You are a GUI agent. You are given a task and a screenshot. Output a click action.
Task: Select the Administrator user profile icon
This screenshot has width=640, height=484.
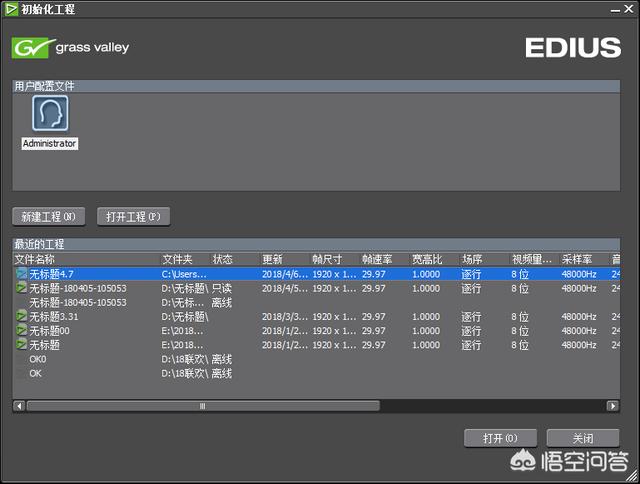click(x=50, y=113)
